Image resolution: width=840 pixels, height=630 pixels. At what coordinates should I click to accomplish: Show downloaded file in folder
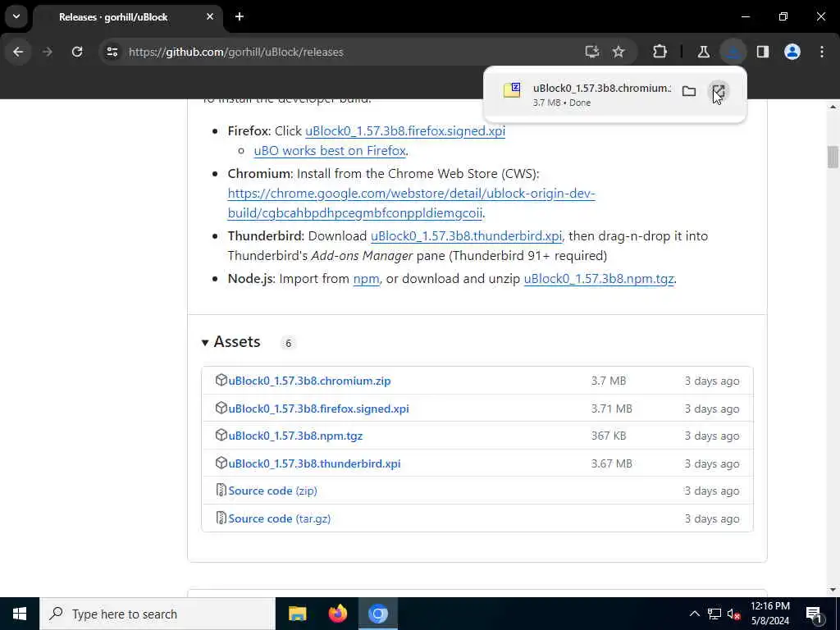(x=689, y=92)
